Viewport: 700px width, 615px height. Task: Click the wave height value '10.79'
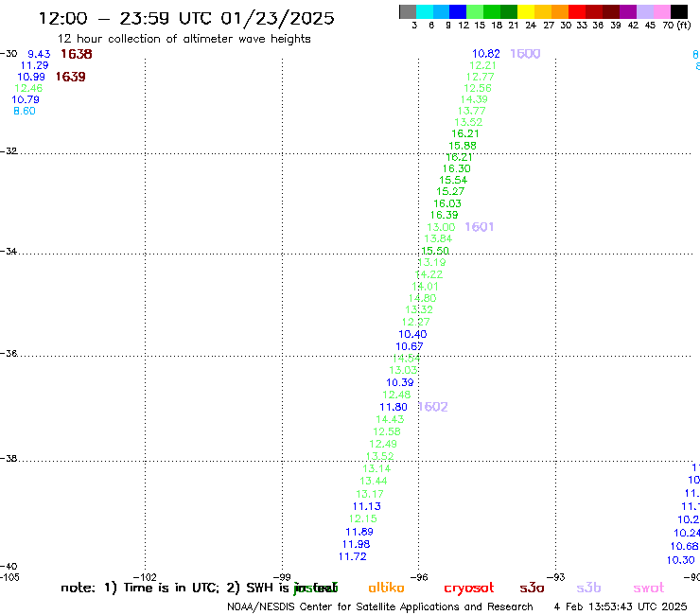click(26, 99)
